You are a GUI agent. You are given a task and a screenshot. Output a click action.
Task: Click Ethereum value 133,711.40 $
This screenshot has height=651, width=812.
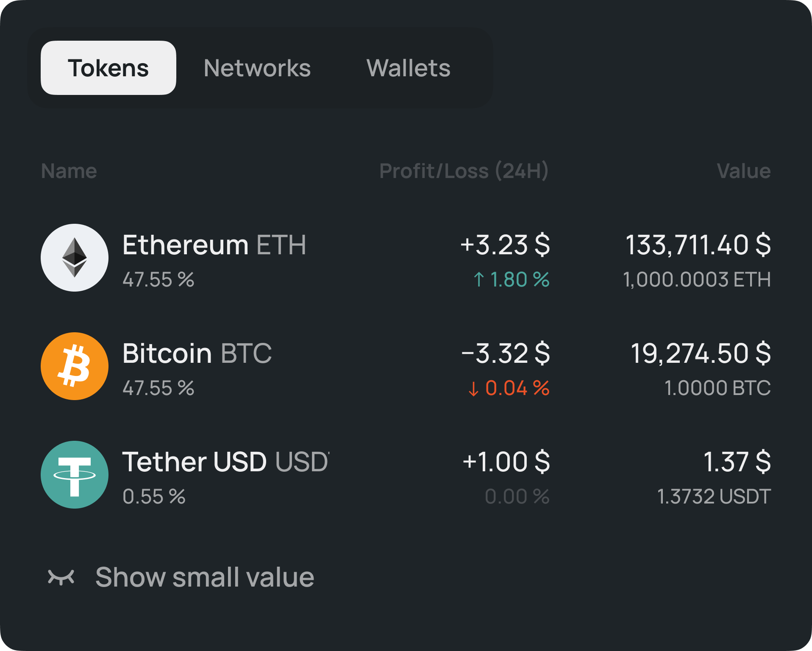click(698, 245)
